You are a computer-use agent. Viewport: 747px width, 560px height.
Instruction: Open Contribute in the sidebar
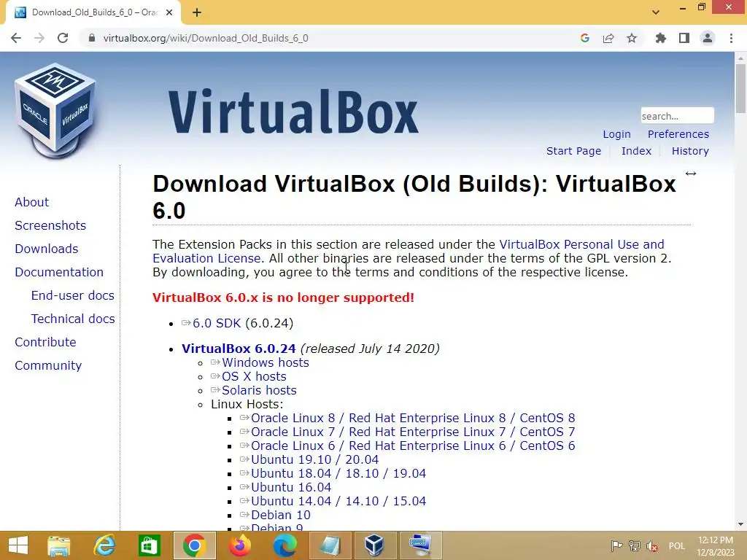[45, 342]
